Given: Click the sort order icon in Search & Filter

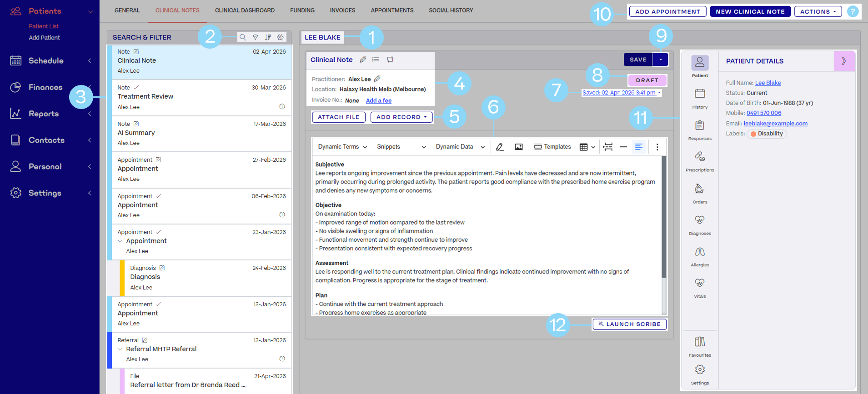Looking at the screenshot, I should coord(268,37).
